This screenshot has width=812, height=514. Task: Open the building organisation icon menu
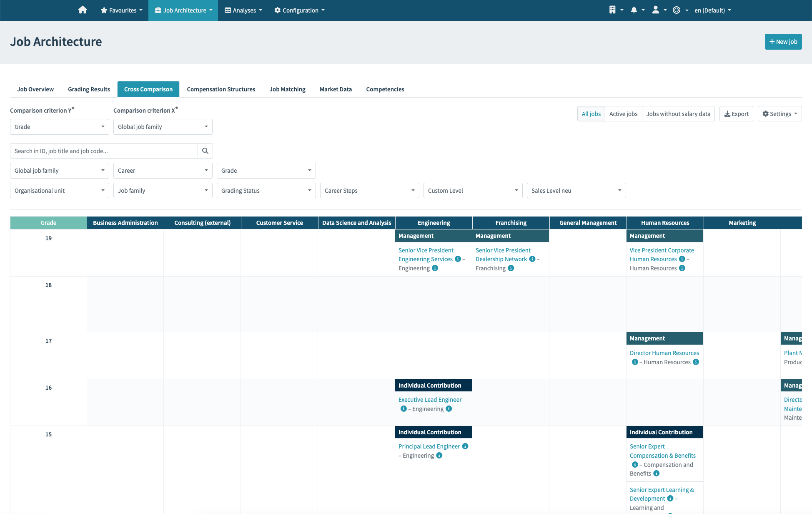[616, 10]
